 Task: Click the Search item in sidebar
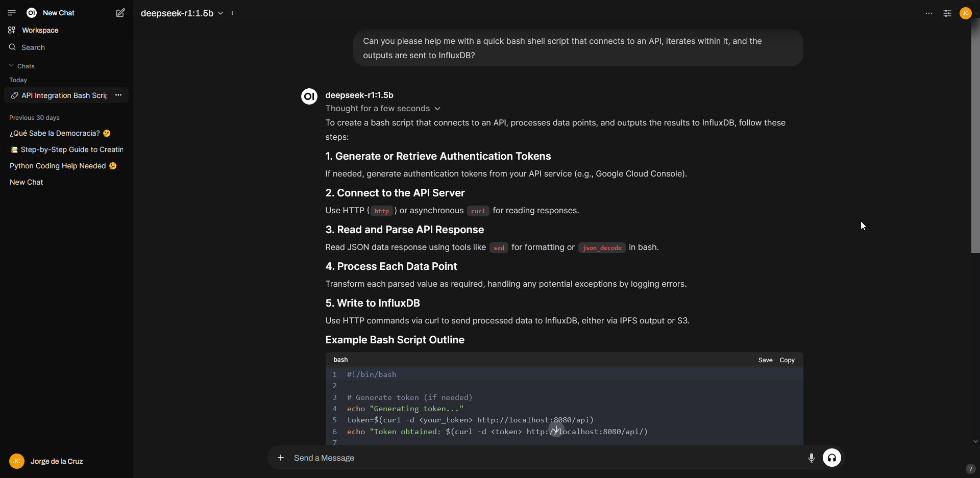click(x=33, y=47)
